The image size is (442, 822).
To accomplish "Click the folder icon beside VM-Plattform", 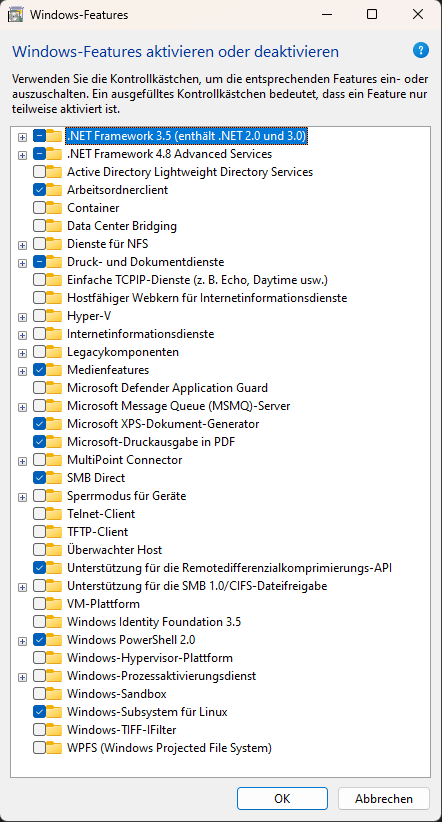I will (54, 604).
